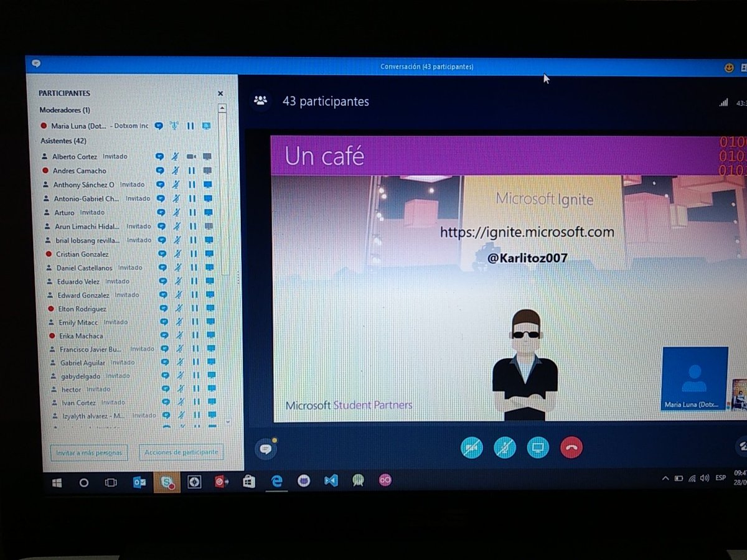Click the 43 participantes label
747x560 pixels.
pyautogui.click(x=326, y=101)
